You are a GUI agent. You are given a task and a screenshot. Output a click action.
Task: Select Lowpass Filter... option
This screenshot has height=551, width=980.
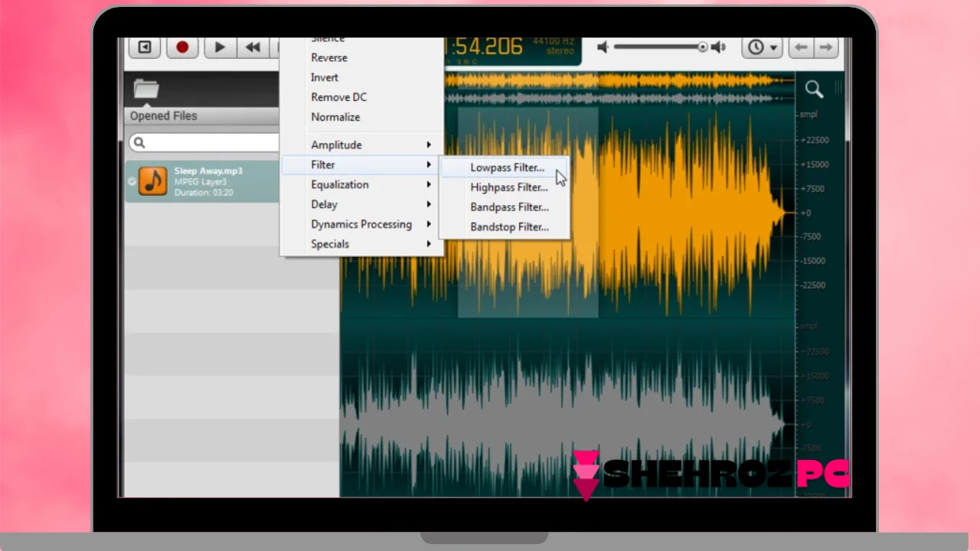[x=507, y=168]
